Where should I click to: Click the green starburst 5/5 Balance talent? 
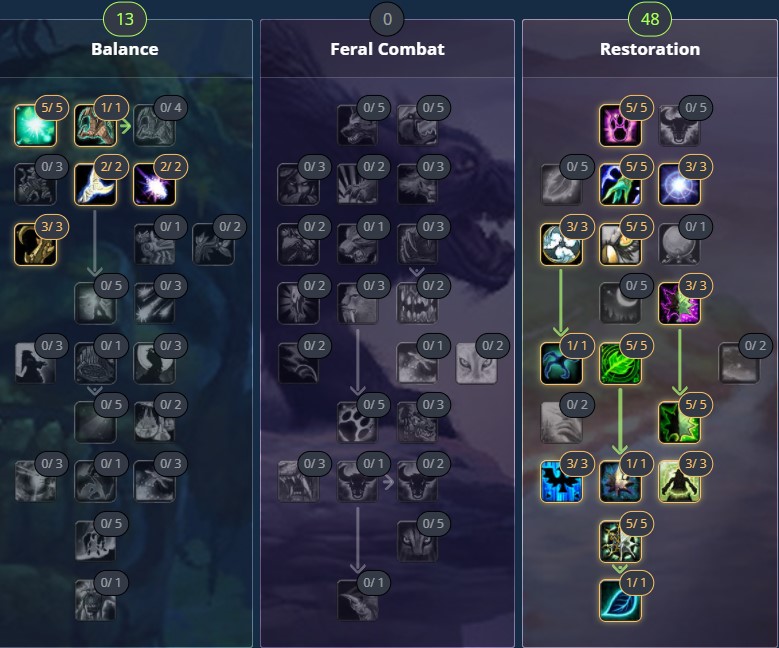(x=35, y=125)
